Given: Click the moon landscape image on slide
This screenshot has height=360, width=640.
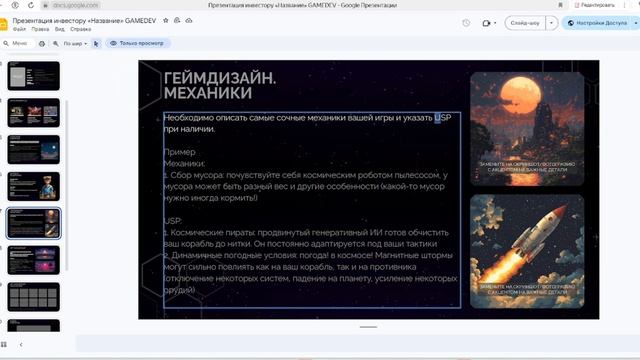Looking at the screenshot, I should pyautogui.click(x=527, y=129).
